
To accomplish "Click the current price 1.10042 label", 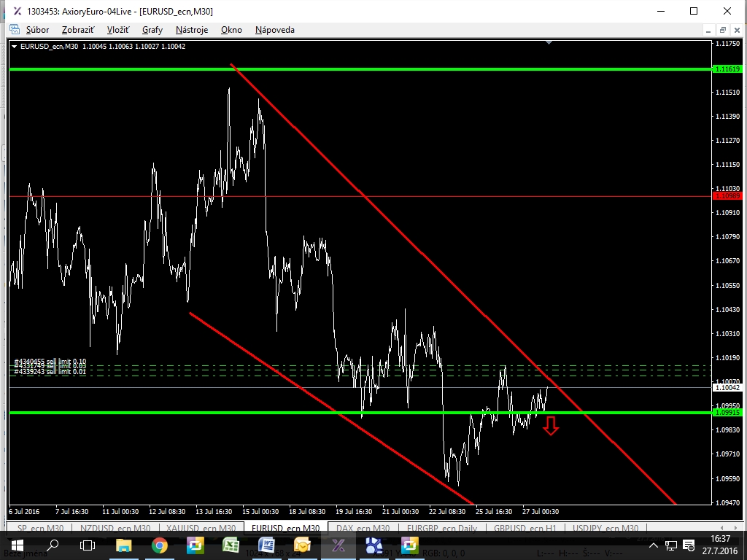I will tap(727, 388).
